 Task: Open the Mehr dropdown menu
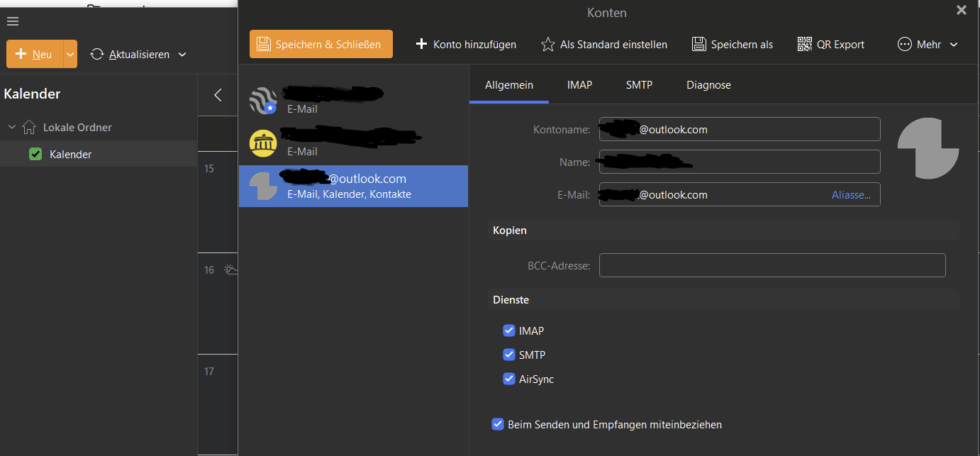(x=928, y=44)
